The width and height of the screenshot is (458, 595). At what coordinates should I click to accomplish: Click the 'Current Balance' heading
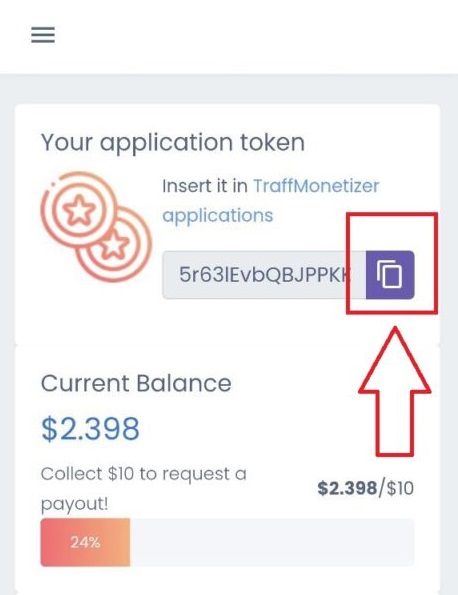136,383
